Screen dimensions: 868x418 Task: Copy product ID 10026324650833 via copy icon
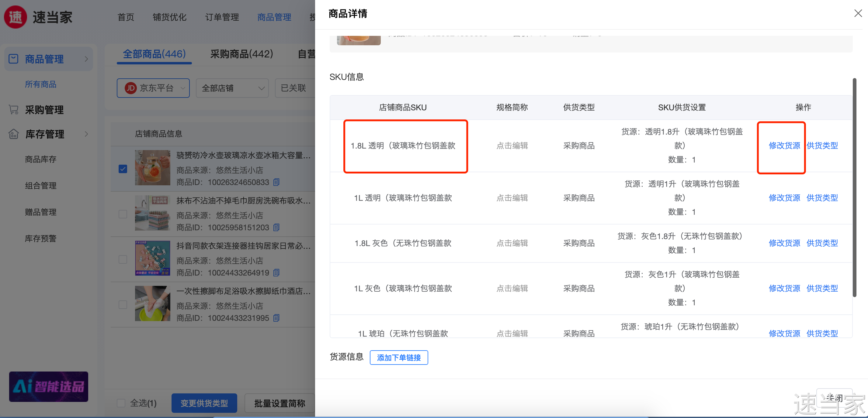point(276,182)
